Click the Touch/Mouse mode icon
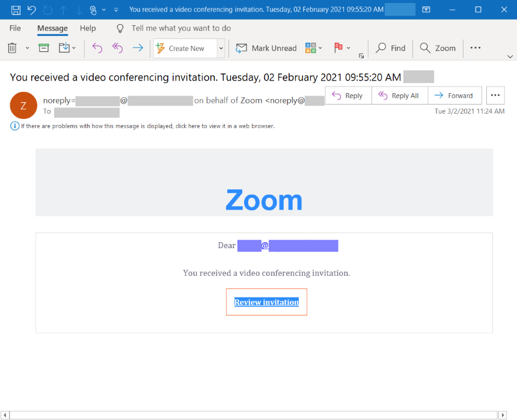Image resolution: width=517 pixels, height=420 pixels. tap(93, 10)
